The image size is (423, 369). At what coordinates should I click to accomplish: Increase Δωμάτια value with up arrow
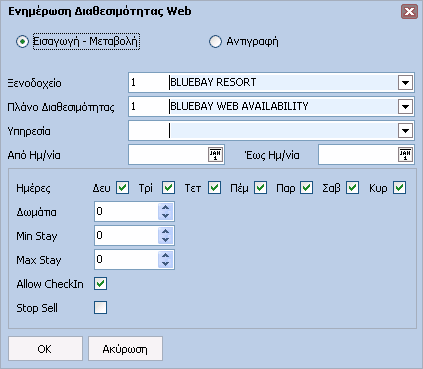tap(165, 207)
